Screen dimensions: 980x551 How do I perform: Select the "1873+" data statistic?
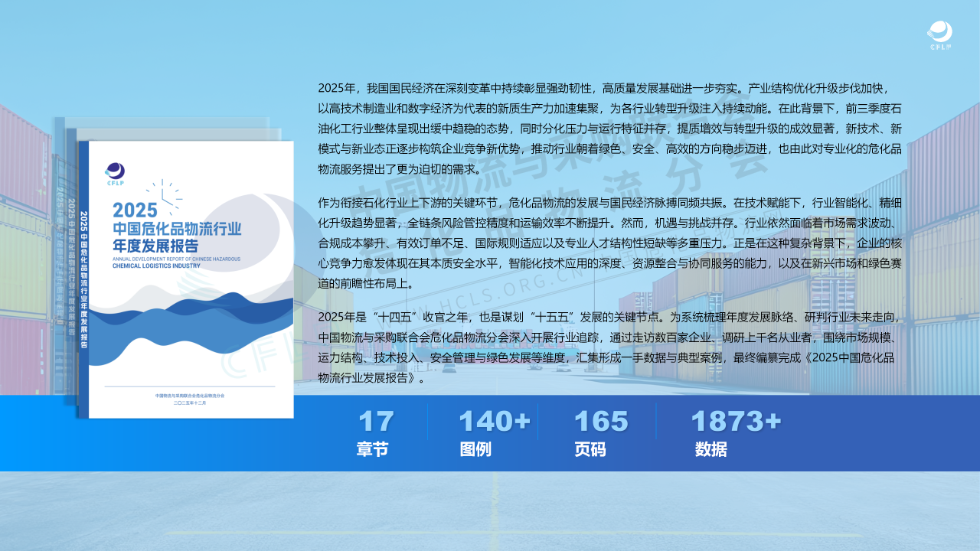(736, 422)
